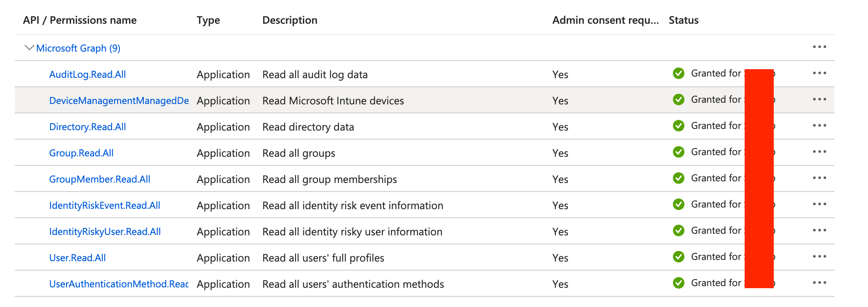Open more options for Microsoft Graph group
Viewport: 868px width, 307px height.
tap(819, 47)
